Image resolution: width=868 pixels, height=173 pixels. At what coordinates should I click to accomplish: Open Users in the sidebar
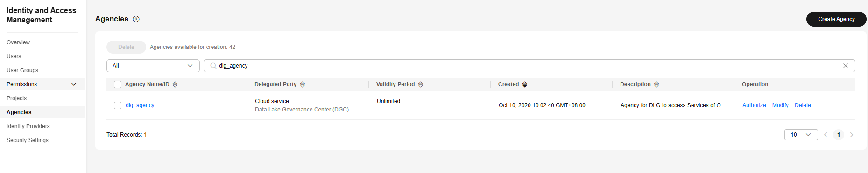[x=14, y=56]
